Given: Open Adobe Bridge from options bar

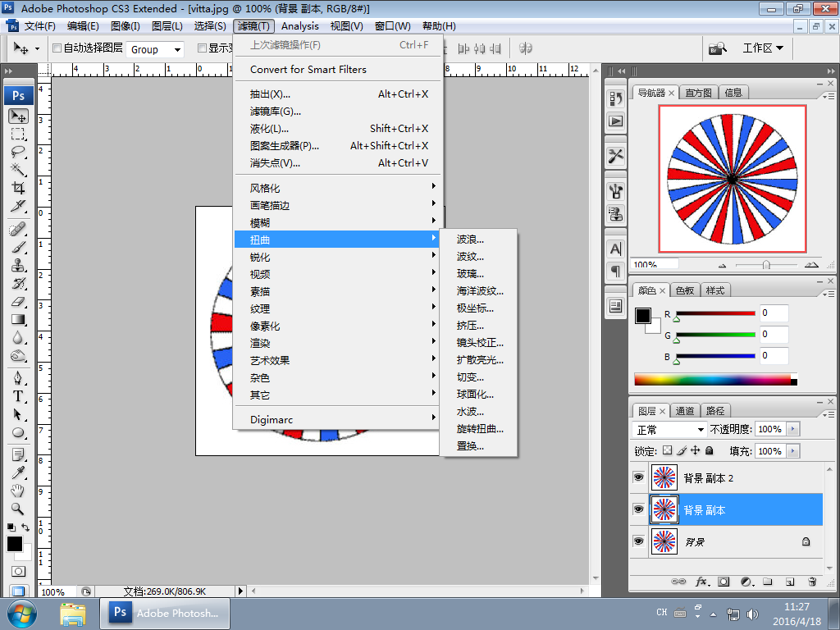Looking at the screenshot, I should 718,48.
